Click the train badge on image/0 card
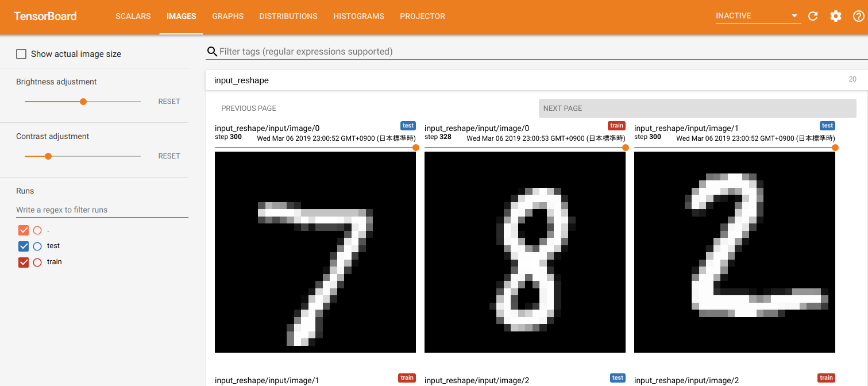This screenshot has width=868, height=386. tap(616, 126)
